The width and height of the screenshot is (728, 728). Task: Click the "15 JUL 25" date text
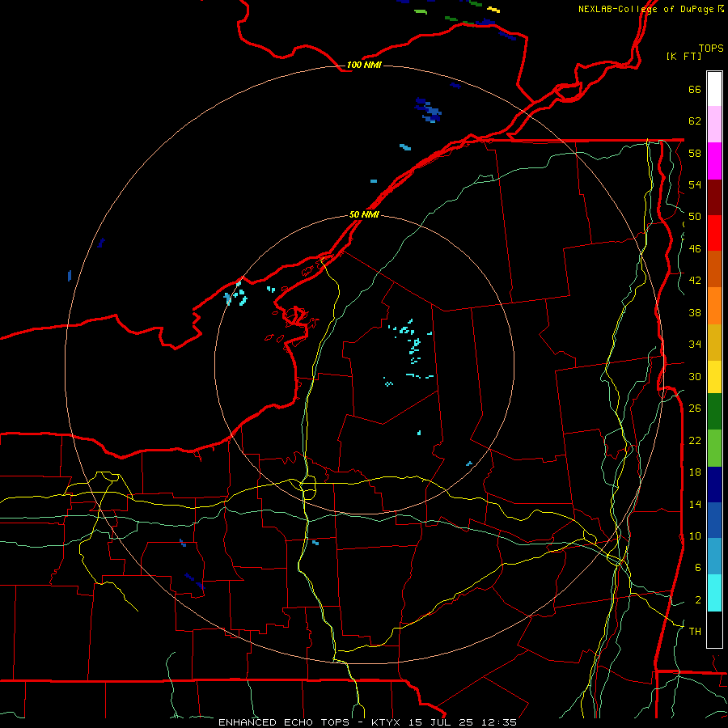pos(443,722)
